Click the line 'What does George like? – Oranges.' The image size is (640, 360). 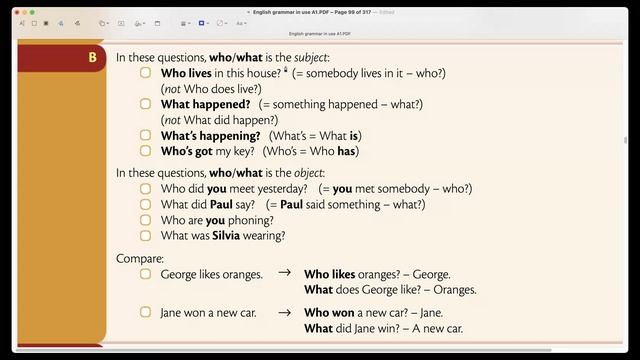pyautogui.click(x=390, y=290)
